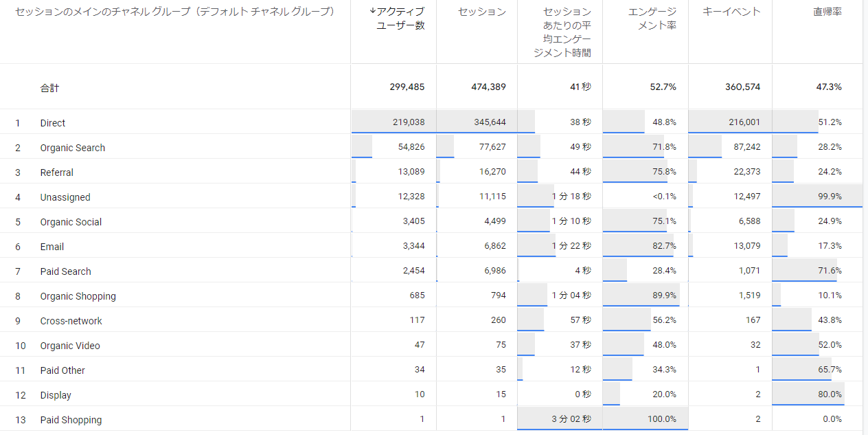The height and width of the screenshot is (435, 868).
Task: Open the セッションのメインのチャネル グループ dimension header
Action: click(x=174, y=12)
